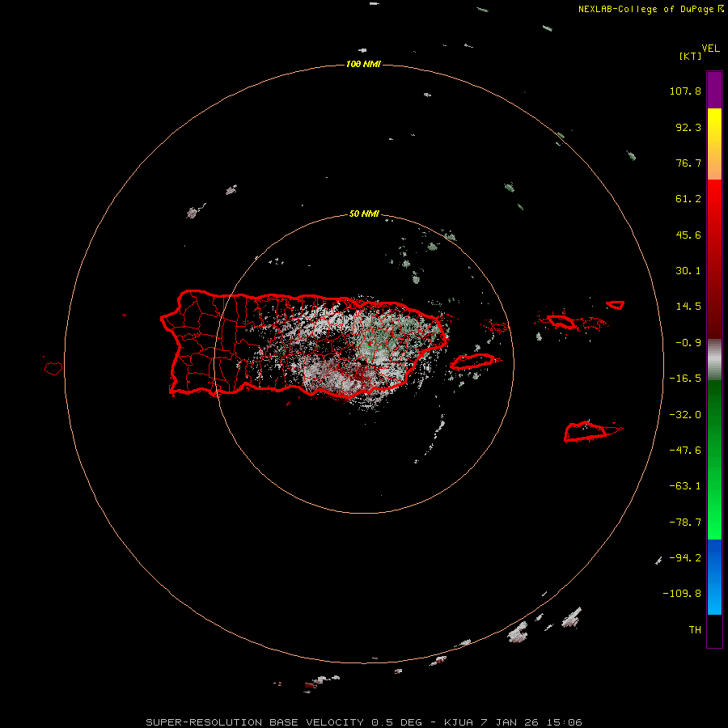Click the 100 NMI range ring label
The width and height of the screenshot is (728, 728).
[x=363, y=64]
